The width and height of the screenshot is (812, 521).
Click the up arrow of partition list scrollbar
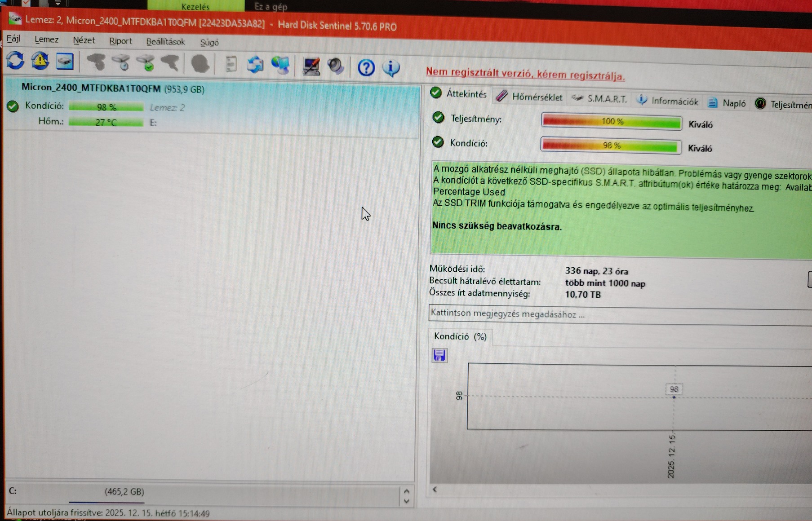407,491
